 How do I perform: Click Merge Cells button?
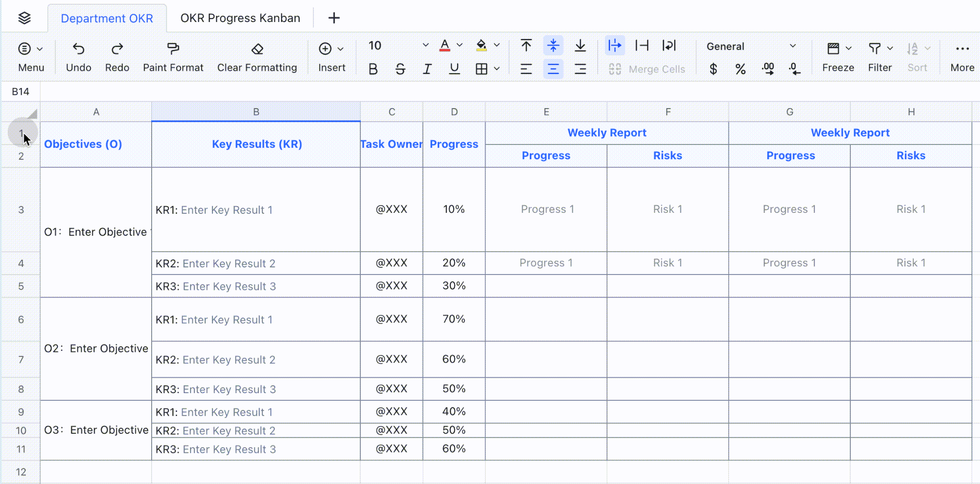(647, 69)
